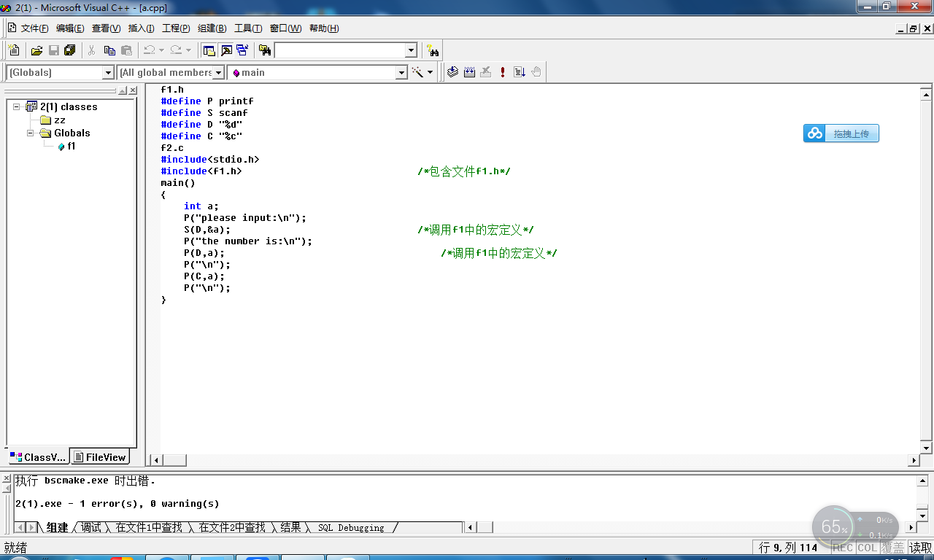Screen dimensions: 934x560
Task: Click the editor vertical scrollbar down arrow
Action: pos(926,448)
